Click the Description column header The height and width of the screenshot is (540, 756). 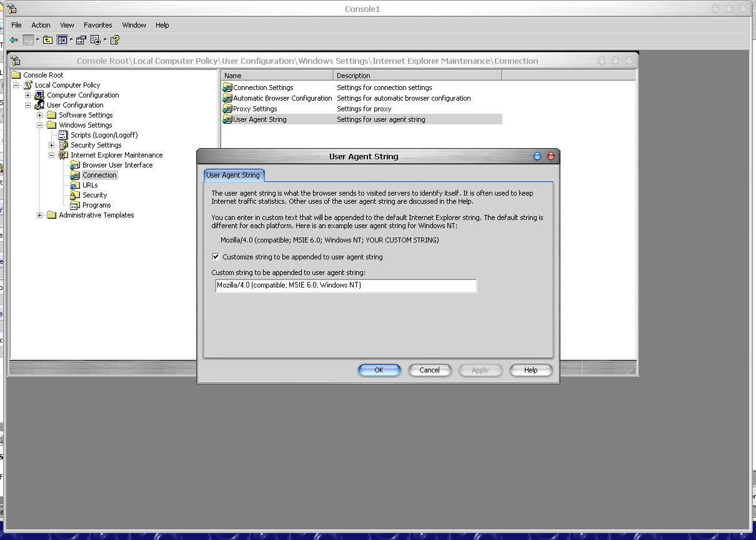coord(418,76)
